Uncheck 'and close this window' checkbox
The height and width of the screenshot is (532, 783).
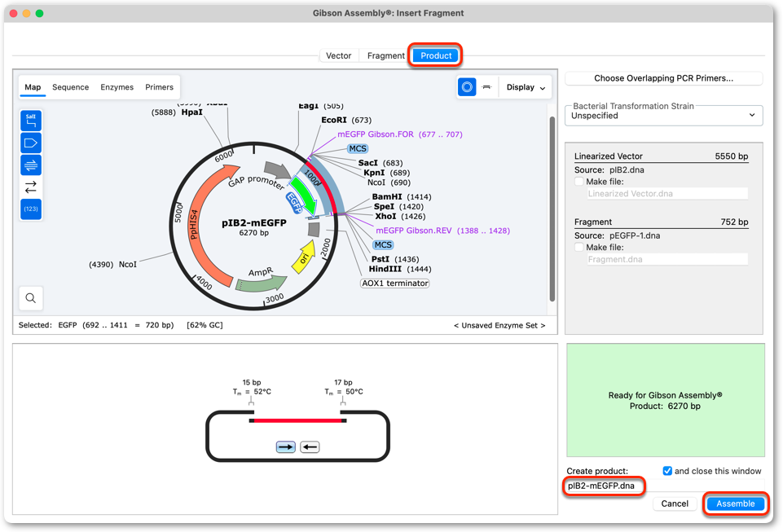pyautogui.click(x=667, y=471)
